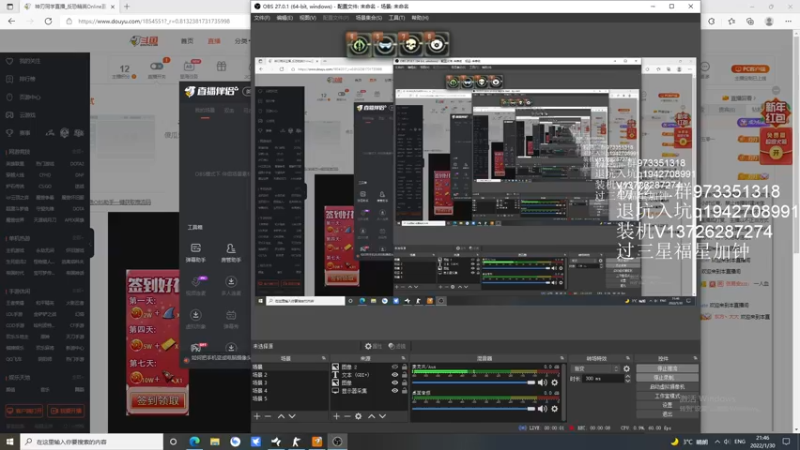Open the scene transition type dropdown
Image resolution: width=800 pixels, height=450 pixels.
pyautogui.click(x=595, y=368)
